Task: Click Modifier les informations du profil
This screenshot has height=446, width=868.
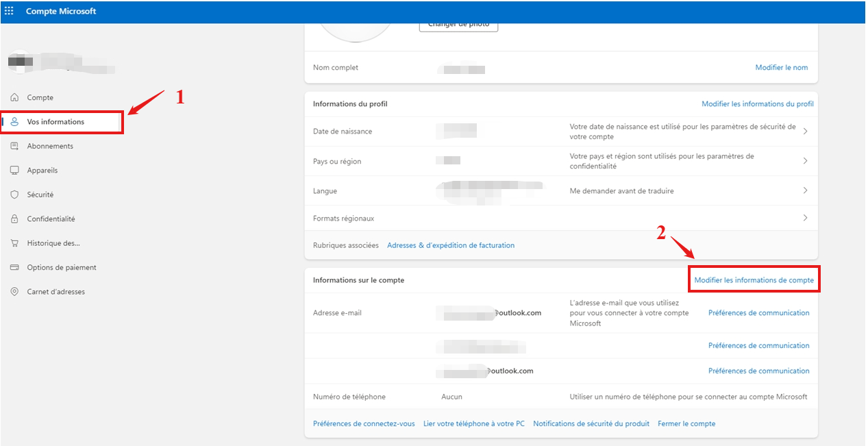Action: point(758,104)
